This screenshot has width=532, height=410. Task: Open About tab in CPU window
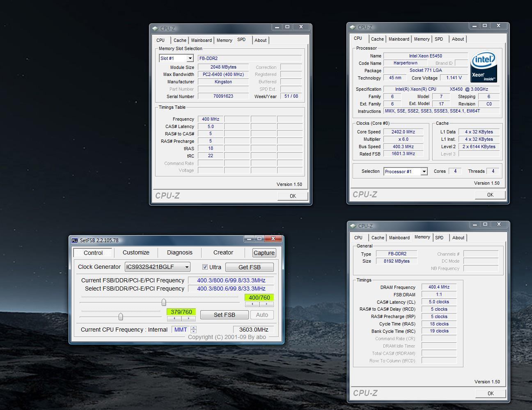point(458,39)
